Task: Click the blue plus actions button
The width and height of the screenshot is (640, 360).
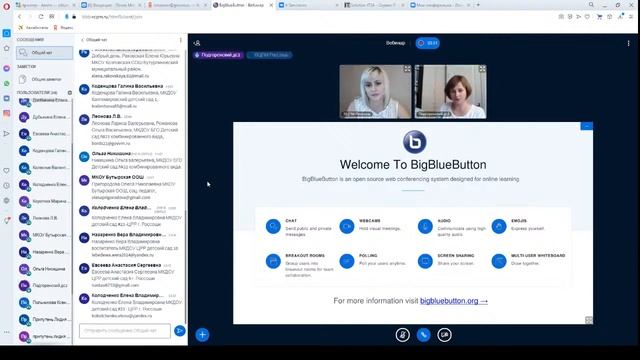Action: tap(202, 335)
